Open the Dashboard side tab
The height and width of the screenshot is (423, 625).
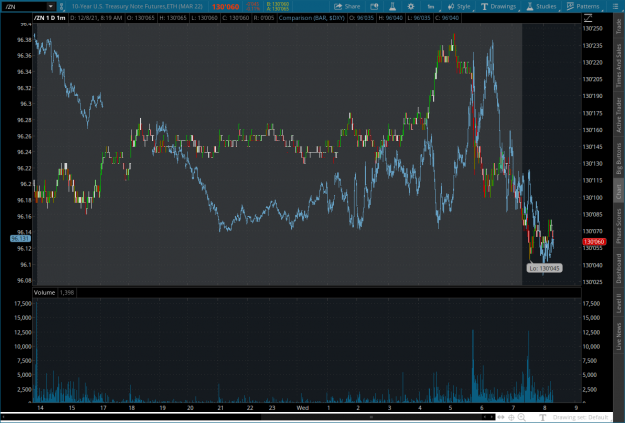click(618, 268)
